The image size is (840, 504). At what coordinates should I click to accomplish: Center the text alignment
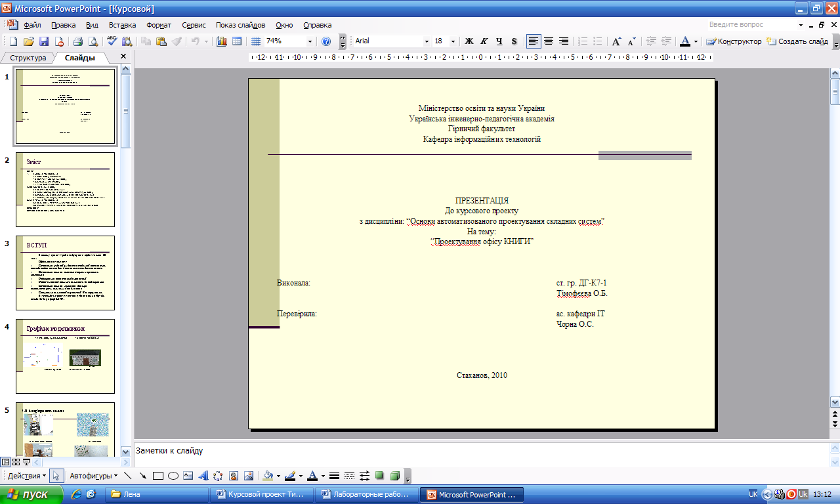click(x=549, y=41)
